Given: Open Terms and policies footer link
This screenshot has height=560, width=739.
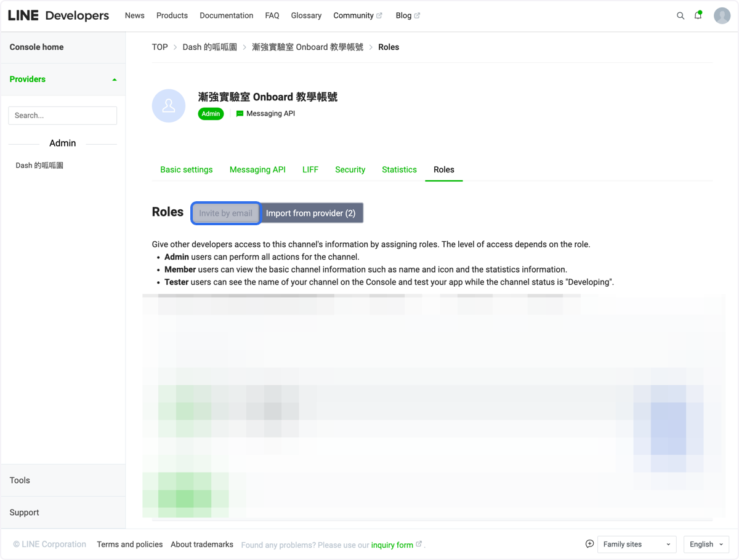Looking at the screenshot, I should coord(130,545).
